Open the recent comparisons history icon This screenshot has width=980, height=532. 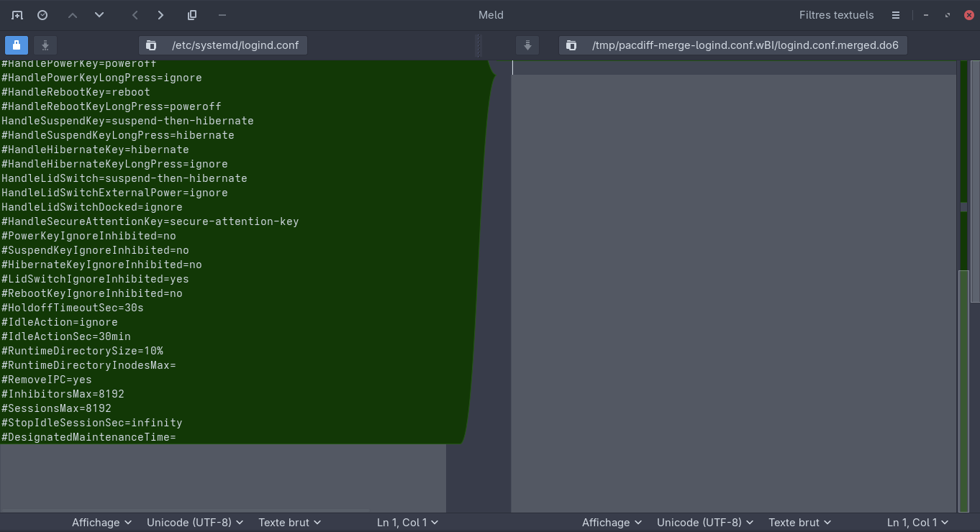point(42,15)
